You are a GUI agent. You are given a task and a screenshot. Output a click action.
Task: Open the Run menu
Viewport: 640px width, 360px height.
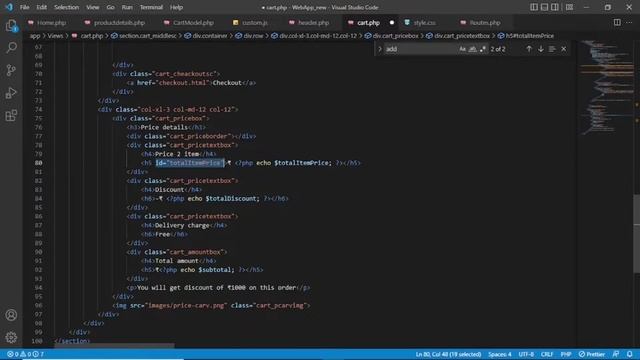point(127,7)
